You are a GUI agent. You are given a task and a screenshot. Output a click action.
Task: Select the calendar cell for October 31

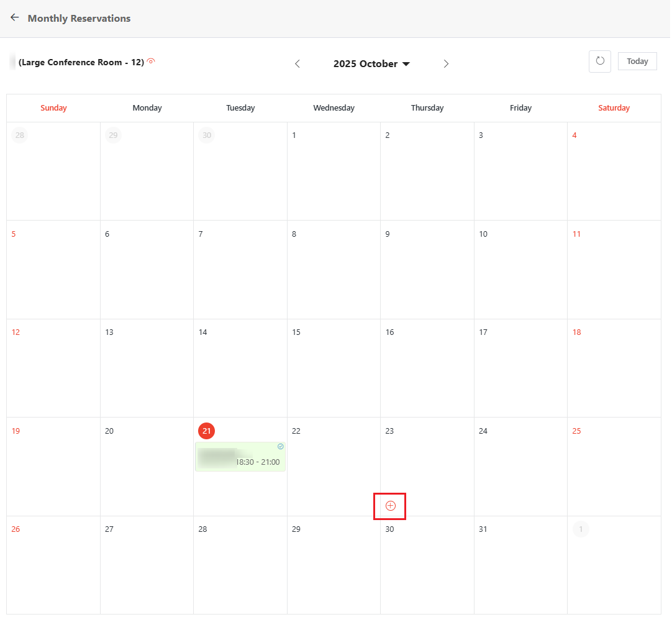point(520,565)
